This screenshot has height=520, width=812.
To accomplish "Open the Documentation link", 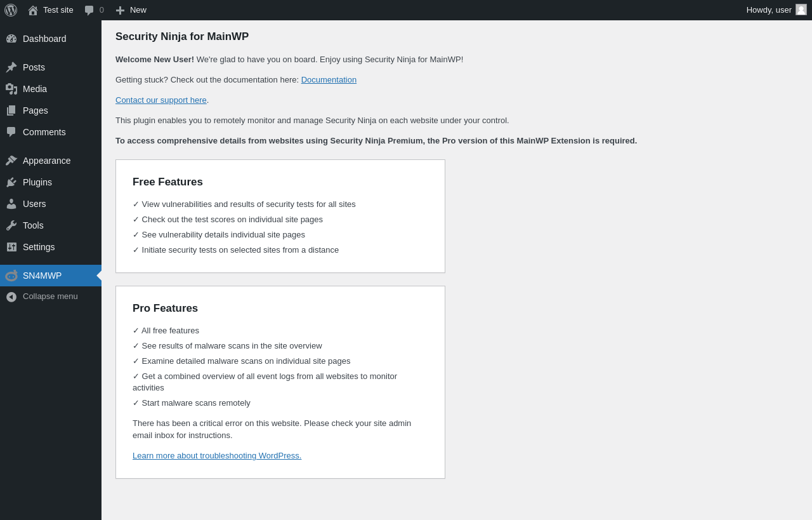I will [x=329, y=80].
